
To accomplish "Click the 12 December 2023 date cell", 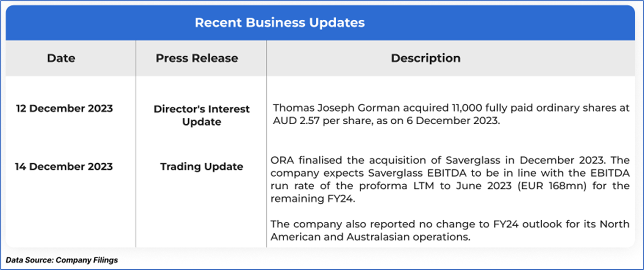I will pyautogui.click(x=64, y=108).
